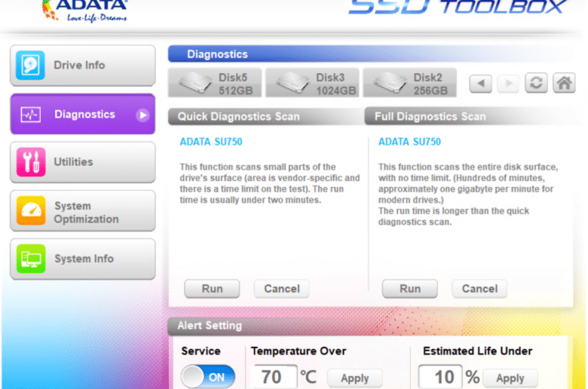Cancel the Full Diagnostics Scan

pos(479,289)
